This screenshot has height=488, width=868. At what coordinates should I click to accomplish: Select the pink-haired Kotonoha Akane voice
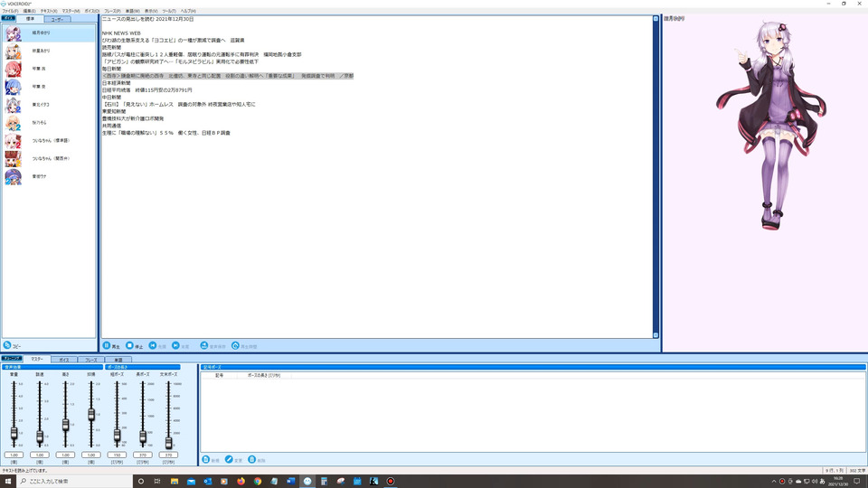(13, 70)
